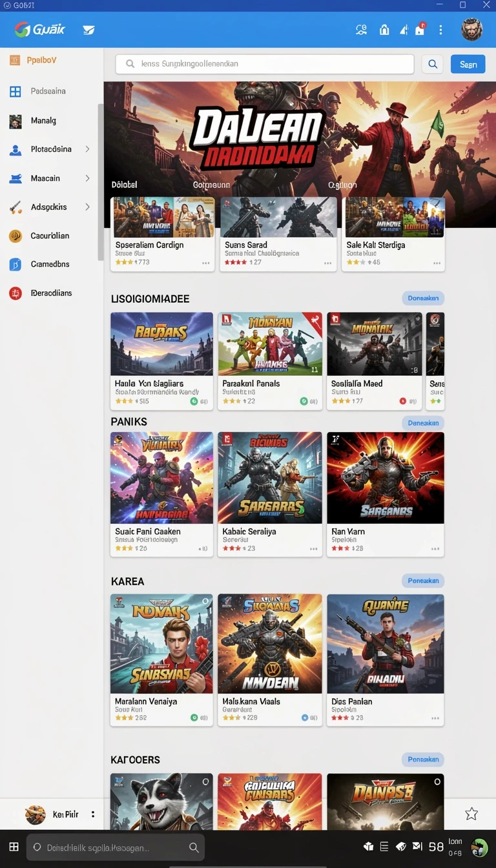496x868 pixels.
Task: Click the taskbar clock
Action: (455, 847)
